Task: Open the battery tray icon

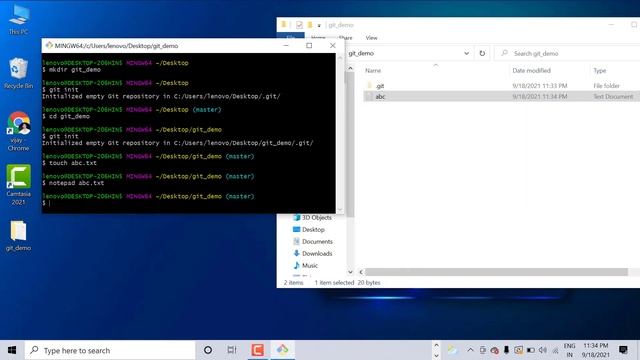Action: (530, 350)
